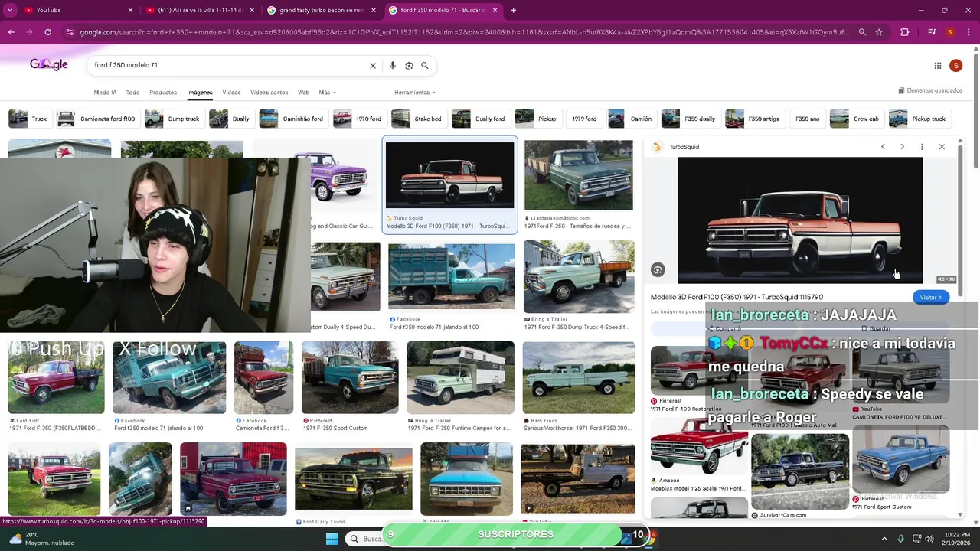Image resolution: width=980 pixels, height=551 pixels.
Task: Select the Truck filter chip
Action: [29, 119]
